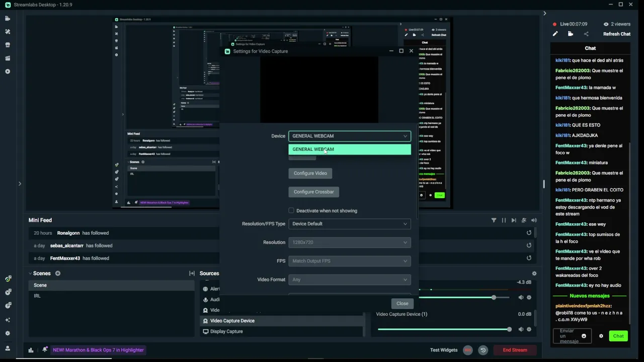Open chat settings gear beside Chat button
The width and height of the screenshot is (644, 362).
click(601, 336)
